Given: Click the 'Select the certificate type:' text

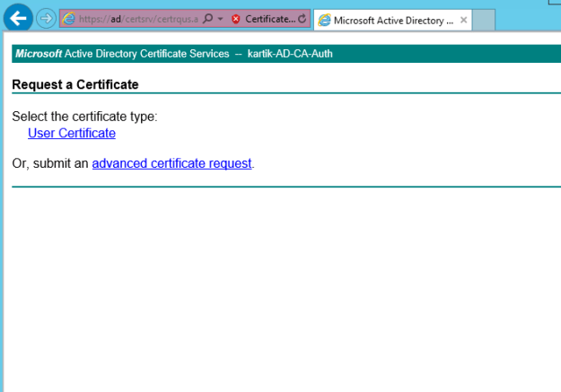Looking at the screenshot, I should [84, 117].
